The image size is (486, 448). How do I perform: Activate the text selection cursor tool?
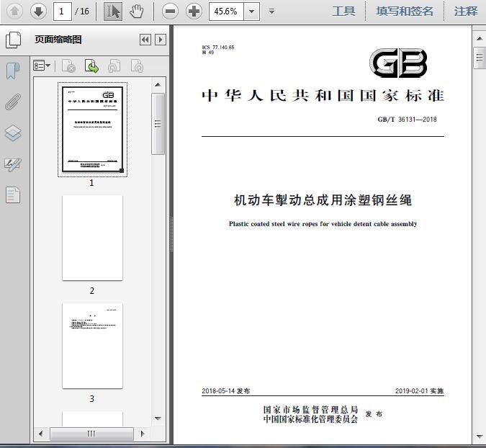(x=113, y=12)
